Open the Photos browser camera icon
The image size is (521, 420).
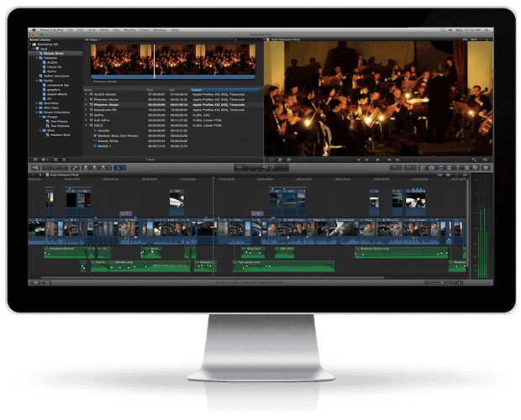tap(431, 168)
